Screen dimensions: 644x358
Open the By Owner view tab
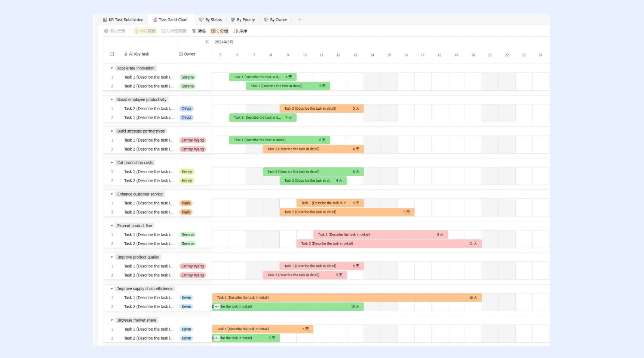tap(276, 20)
